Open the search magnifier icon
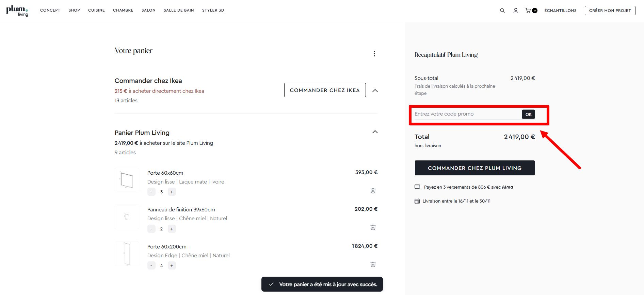Image resolution: width=644 pixels, height=295 pixels. (502, 11)
